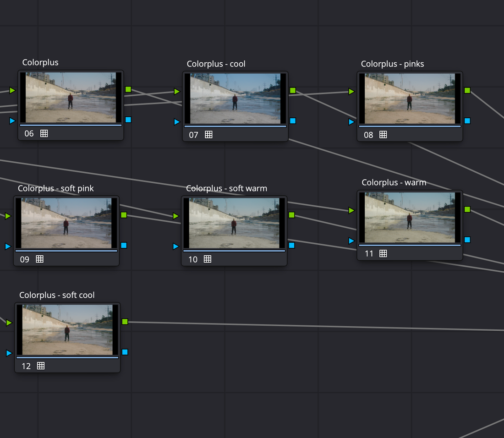
Task: Click the 'Colorplus - warm' node label
Action: coord(394,182)
